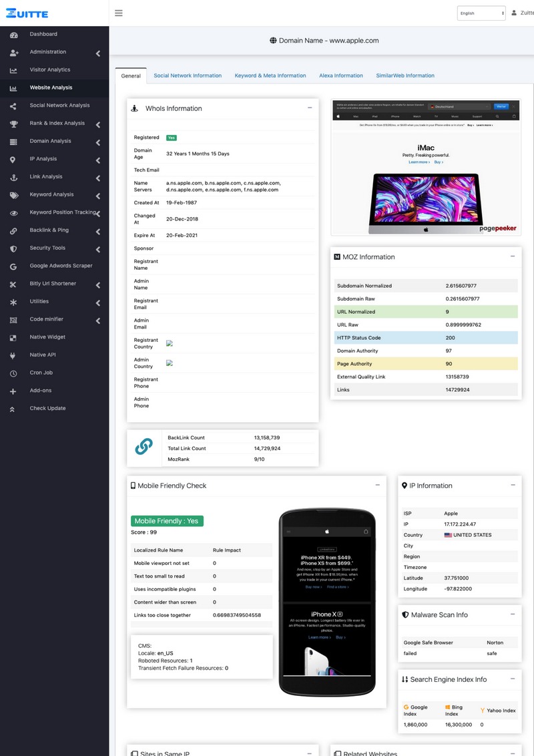
Task: Collapse the MOZ Information panel
Action: click(x=513, y=256)
